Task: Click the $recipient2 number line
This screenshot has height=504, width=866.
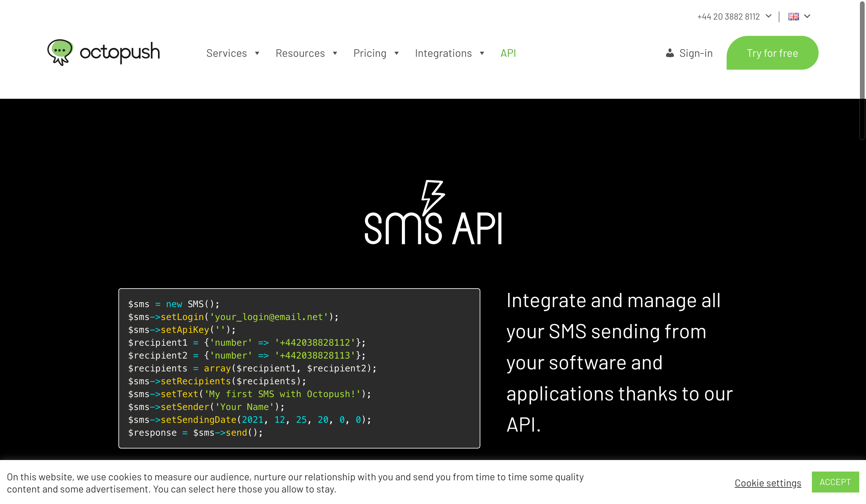Action: coord(247,355)
